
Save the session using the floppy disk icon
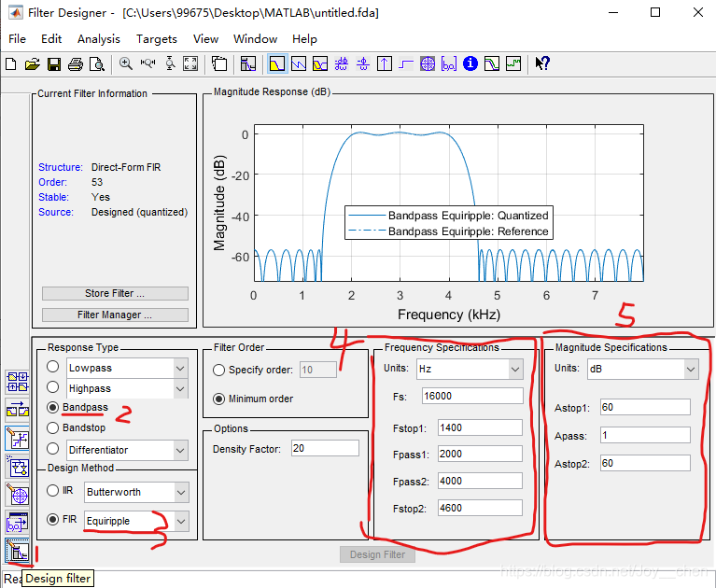pyautogui.click(x=54, y=63)
